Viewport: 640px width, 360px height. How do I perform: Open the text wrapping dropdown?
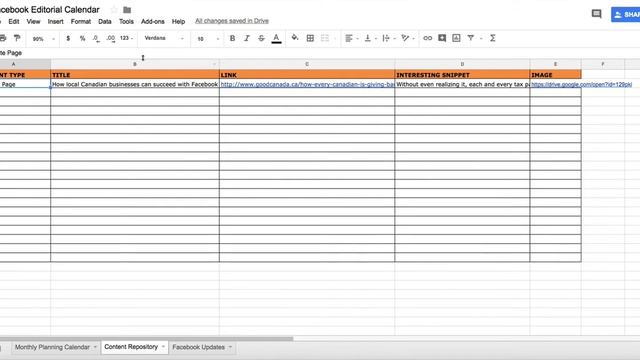pos(389,38)
